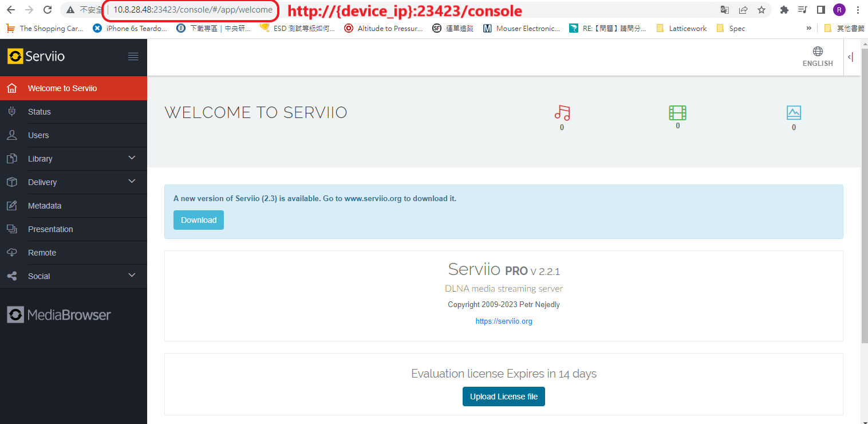Open the Metadata menu item
Screen dimensions: 868x424
pos(73,206)
